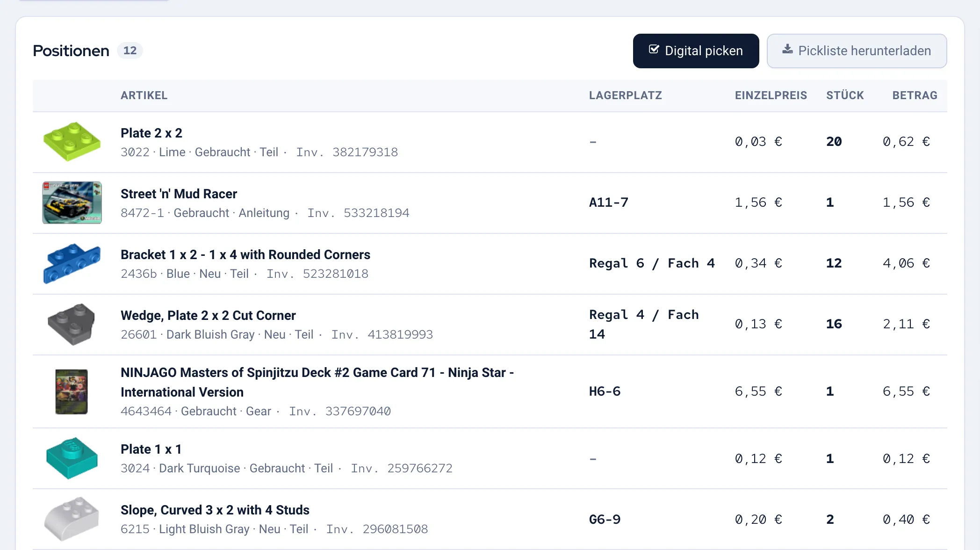Download the pick list via Pickliste herunterladen
980x550 pixels.
point(857,51)
